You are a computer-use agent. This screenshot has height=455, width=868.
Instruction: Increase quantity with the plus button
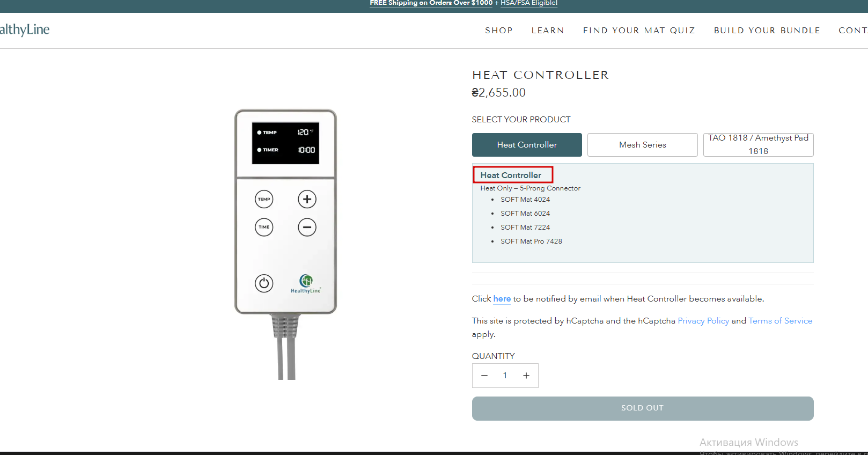[526, 376]
